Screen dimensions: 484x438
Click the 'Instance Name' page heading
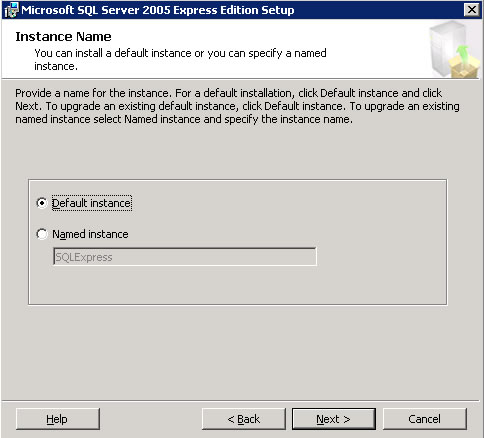pos(63,37)
